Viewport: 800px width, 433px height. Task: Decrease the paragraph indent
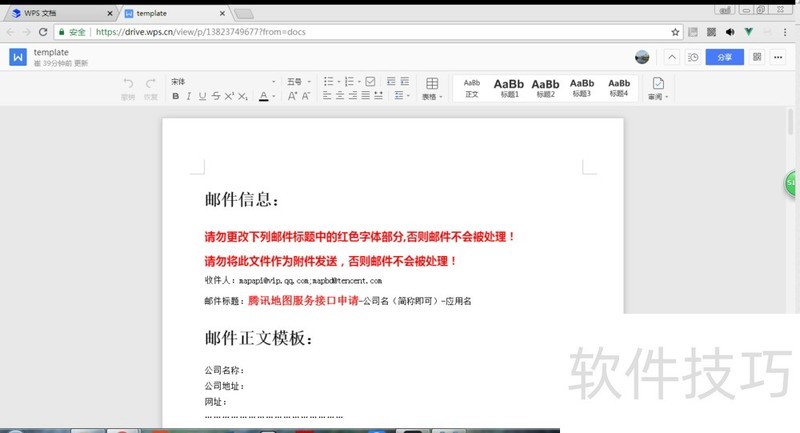(391, 82)
